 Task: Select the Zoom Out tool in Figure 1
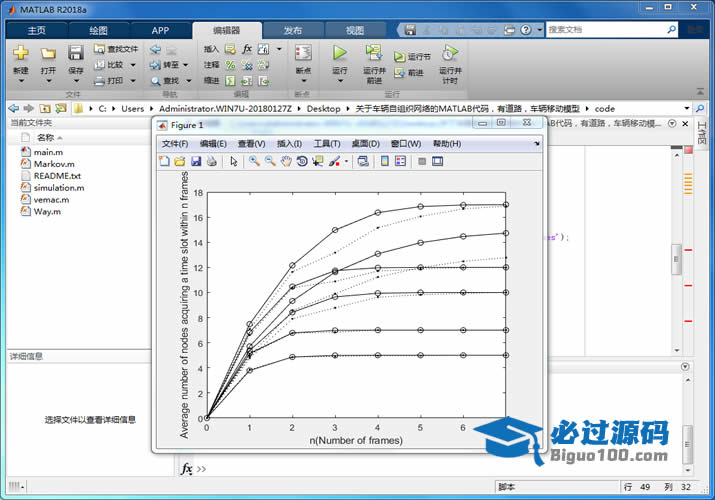[x=270, y=161]
